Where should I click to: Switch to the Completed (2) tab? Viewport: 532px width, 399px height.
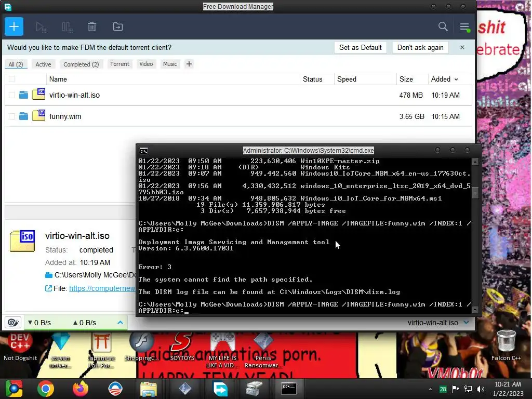tap(81, 64)
